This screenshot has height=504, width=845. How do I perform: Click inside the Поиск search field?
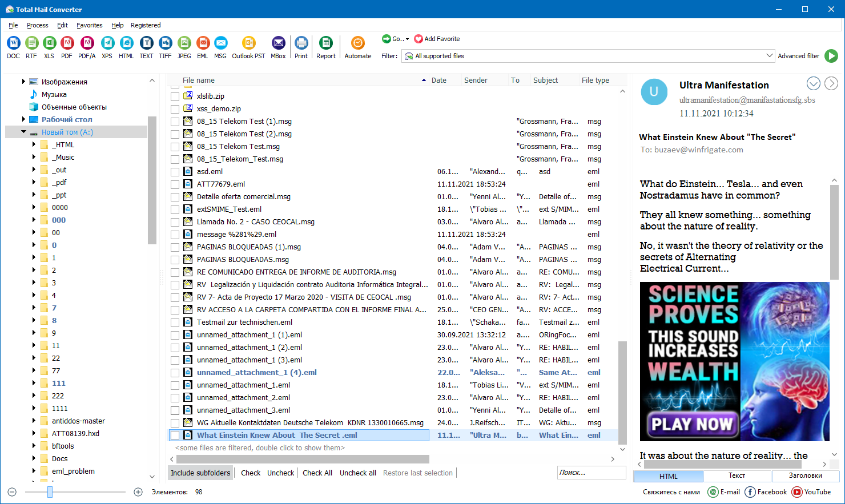coord(591,473)
